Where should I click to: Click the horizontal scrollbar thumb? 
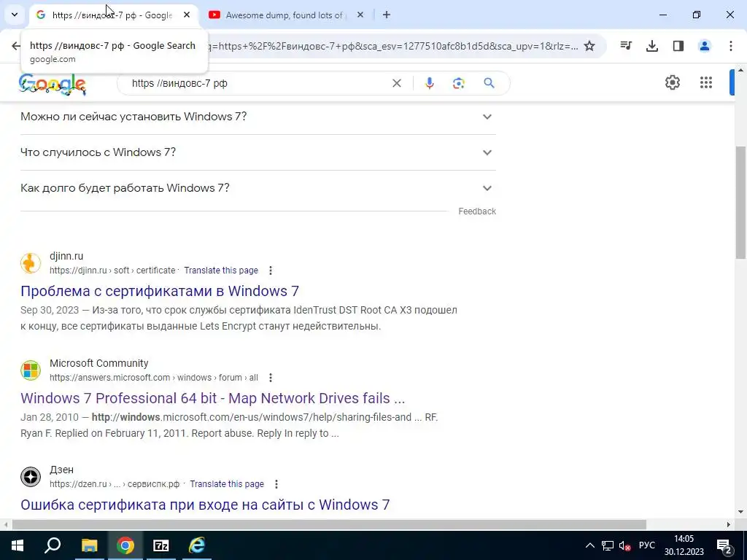[x=329, y=525]
